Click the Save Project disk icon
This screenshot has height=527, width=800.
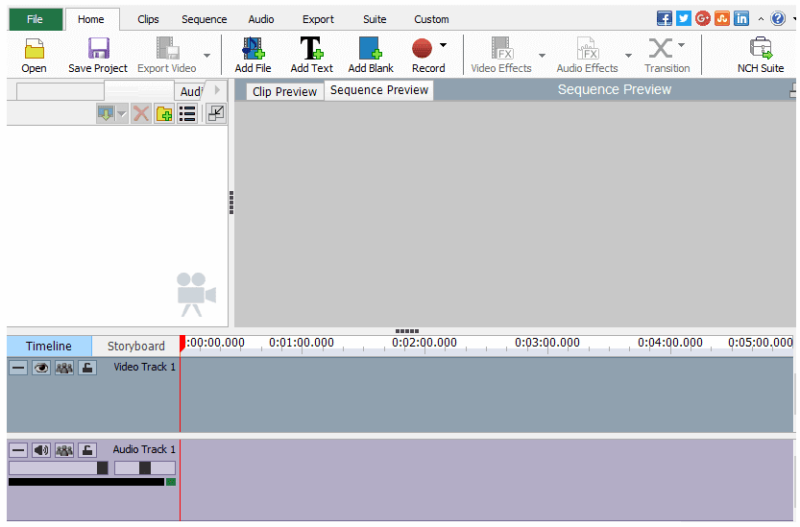[98, 49]
